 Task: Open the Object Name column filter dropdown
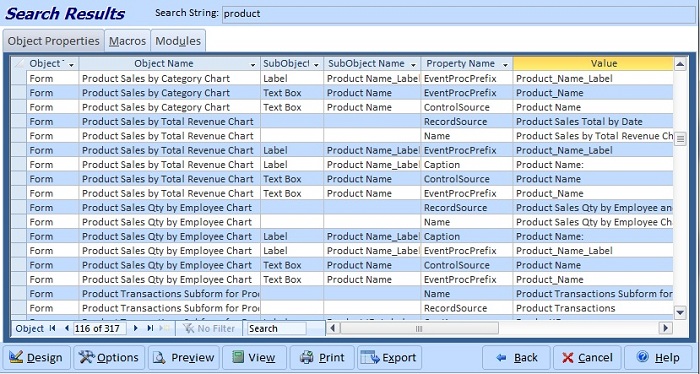[254, 65]
